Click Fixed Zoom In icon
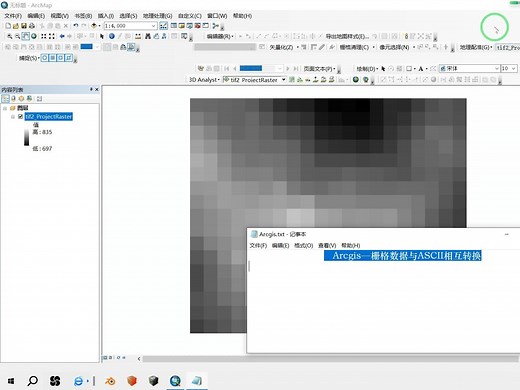This screenshot has width=520, height=390. tap(44, 36)
